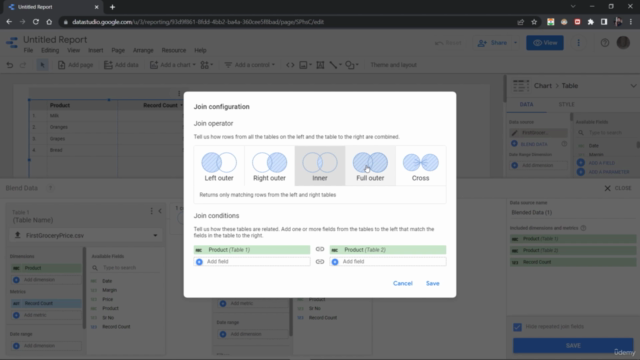
Task: Open Theme and layout panel
Action: tap(393, 65)
